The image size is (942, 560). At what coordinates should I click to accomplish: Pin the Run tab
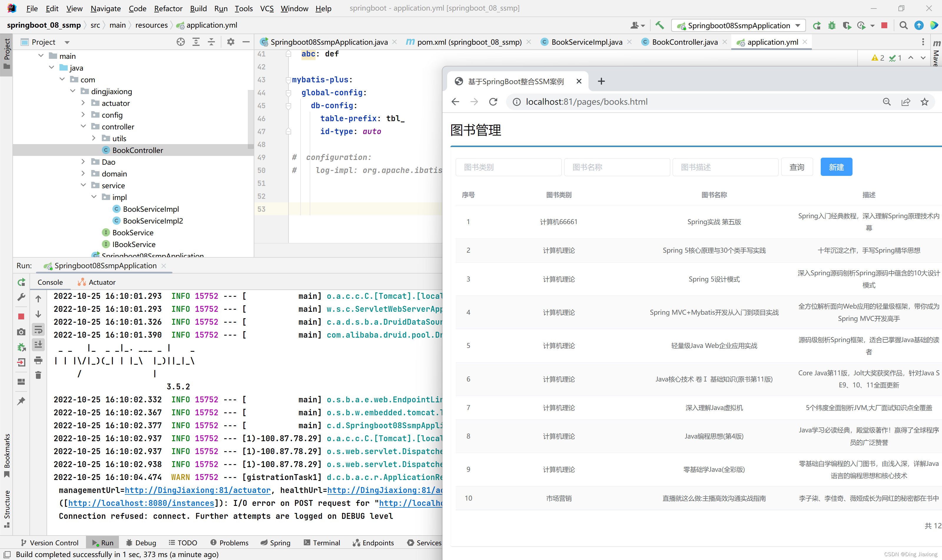[x=21, y=401]
